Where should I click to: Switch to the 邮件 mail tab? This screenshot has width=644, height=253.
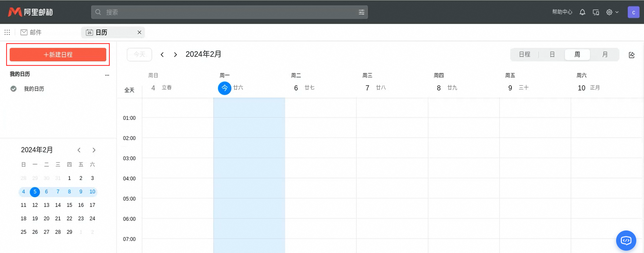pyautogui.click(x=31, y=32)
